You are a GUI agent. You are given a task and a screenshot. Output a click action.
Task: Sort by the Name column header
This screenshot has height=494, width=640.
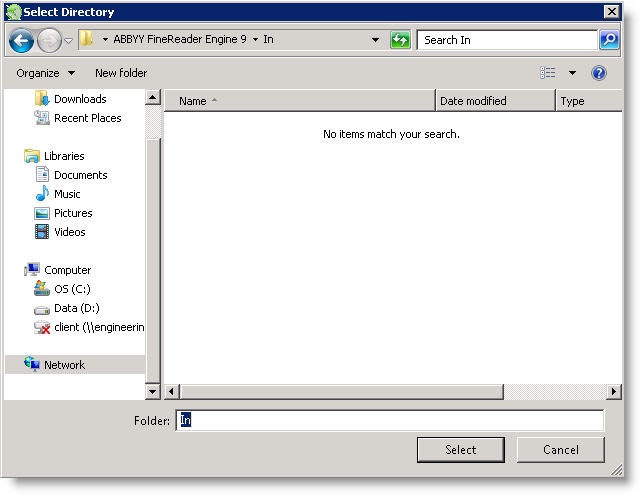(x=300, y=101)
